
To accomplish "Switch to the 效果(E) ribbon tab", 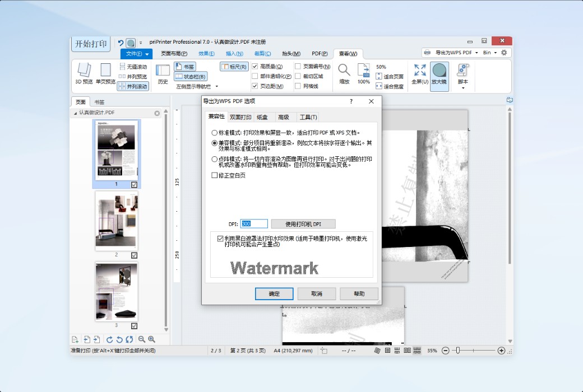I will pos(206,54).
